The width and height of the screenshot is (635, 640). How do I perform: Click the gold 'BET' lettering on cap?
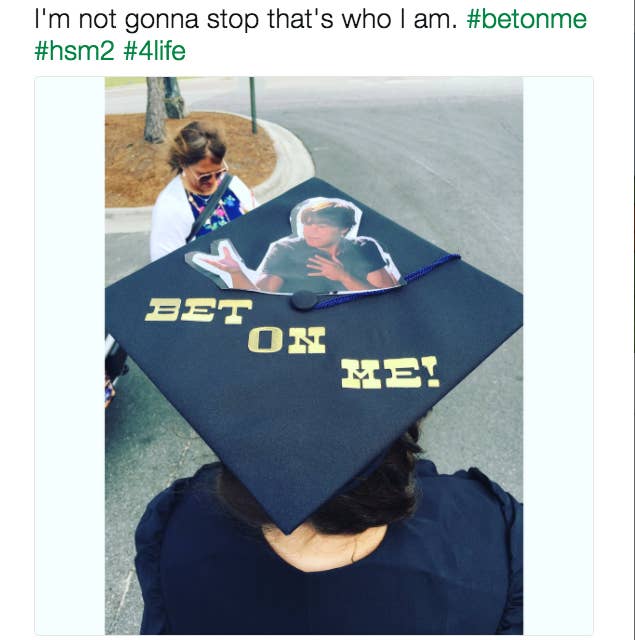199,311
